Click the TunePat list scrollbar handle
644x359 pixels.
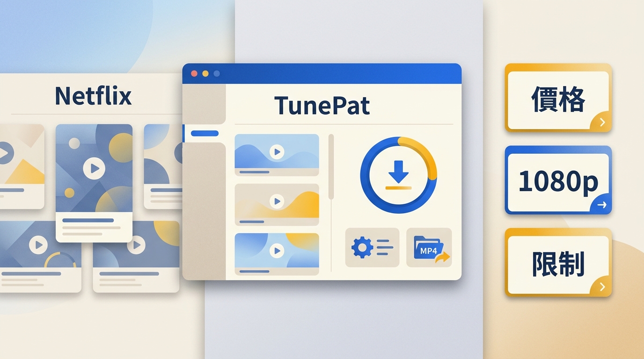[x=331, y=167]
